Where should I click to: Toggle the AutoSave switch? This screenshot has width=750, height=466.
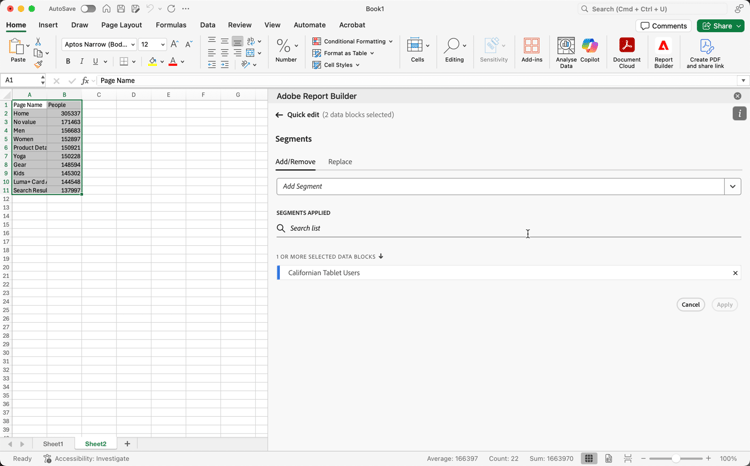click(x=88, y=9)
